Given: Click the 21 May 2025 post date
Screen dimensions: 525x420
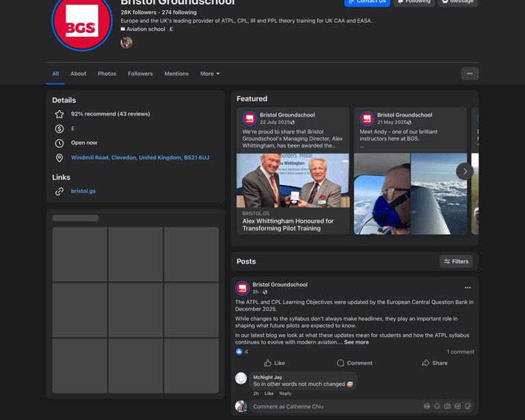Looking at the screenshot, I should click(394, 122).
